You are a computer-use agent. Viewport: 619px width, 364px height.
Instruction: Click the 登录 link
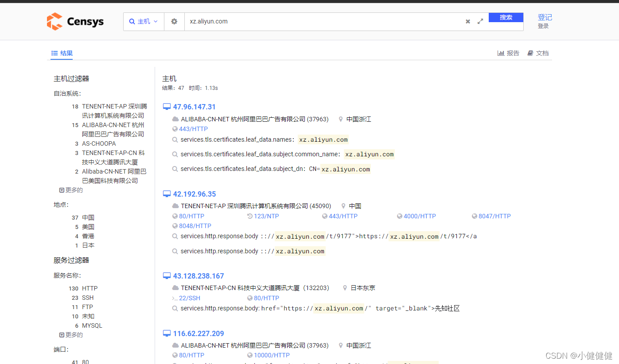tap(543, 26)
